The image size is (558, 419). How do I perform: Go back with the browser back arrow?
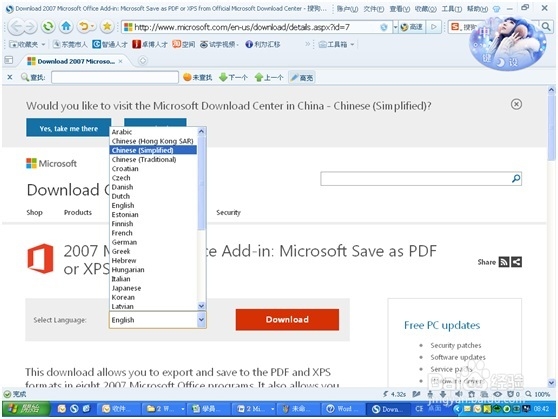[16, 27]
